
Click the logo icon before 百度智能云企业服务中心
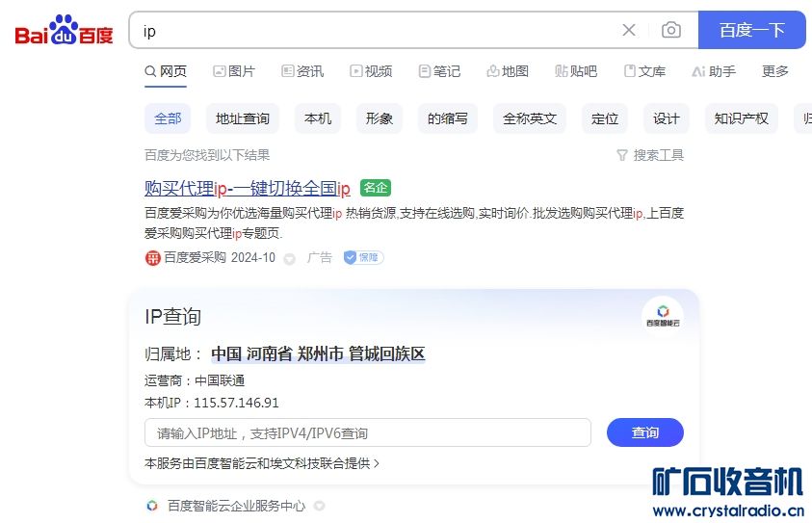[x=152, y=506]
